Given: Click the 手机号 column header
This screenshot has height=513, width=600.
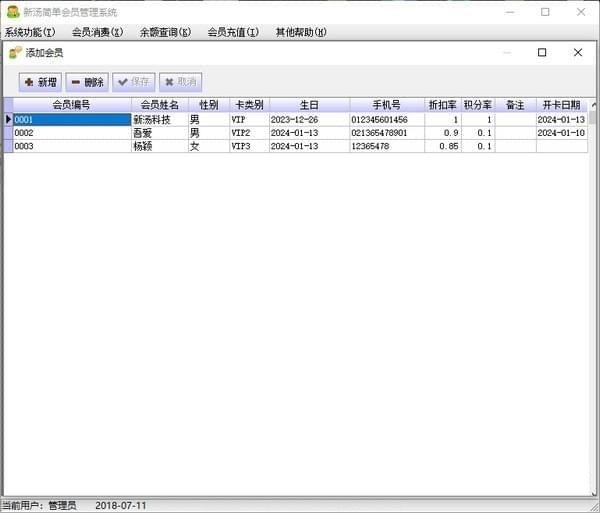Looking at the screenshot, I should (x=386, y=105).
